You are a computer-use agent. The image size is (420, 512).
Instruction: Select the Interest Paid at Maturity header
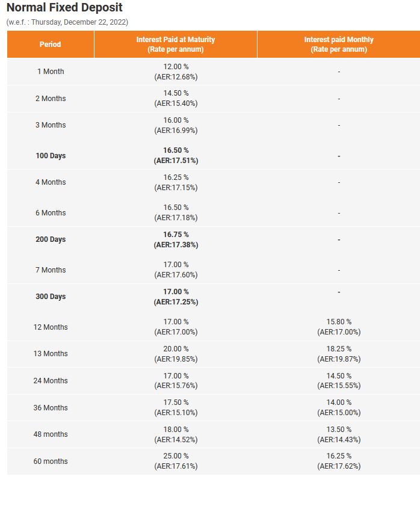click(x=176, y=44)
